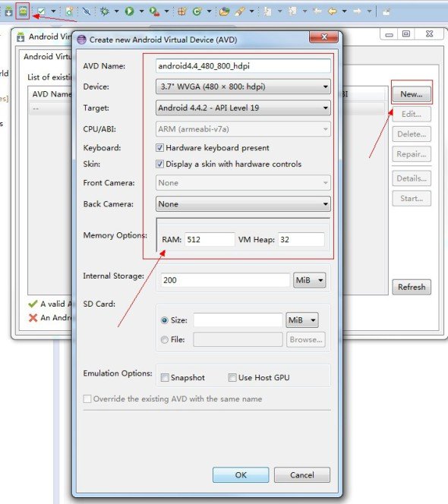Click the green Run play icon
Viewport: 448px width, 504px height.
pyautogui.click(x=129, y=11)
